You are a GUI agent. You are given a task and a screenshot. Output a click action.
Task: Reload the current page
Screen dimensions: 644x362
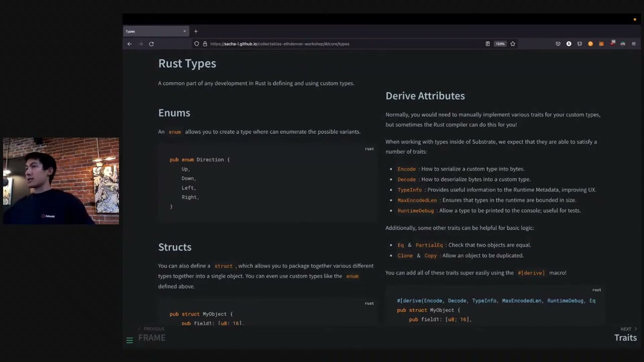(151, 44)
